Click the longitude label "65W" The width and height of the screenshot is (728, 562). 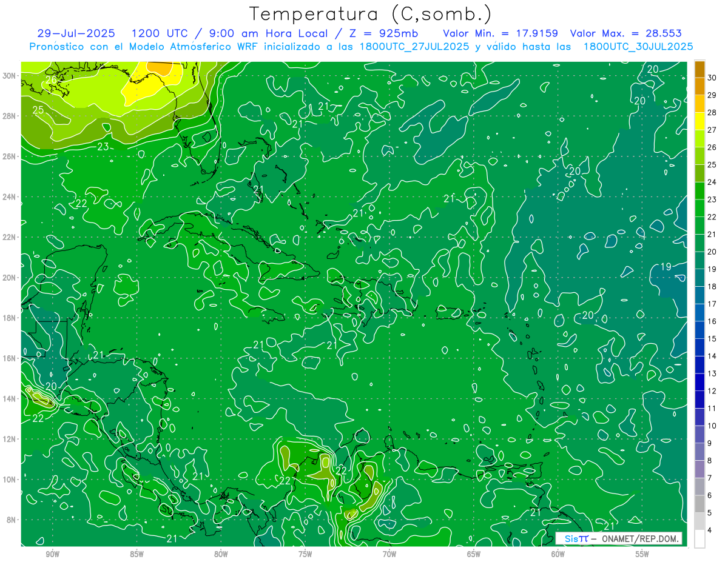coord(474,554)
